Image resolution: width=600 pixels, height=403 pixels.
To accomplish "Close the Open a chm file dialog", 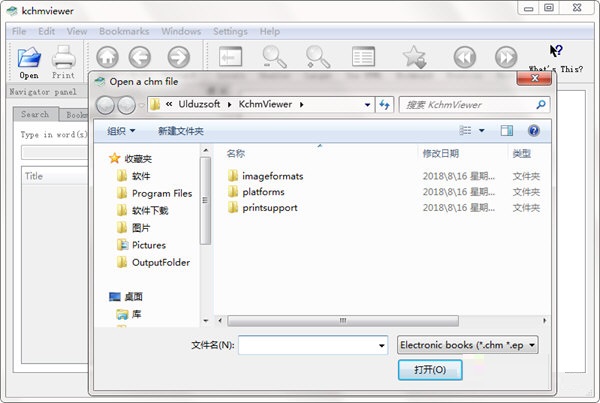I will (x=534, y=78).
